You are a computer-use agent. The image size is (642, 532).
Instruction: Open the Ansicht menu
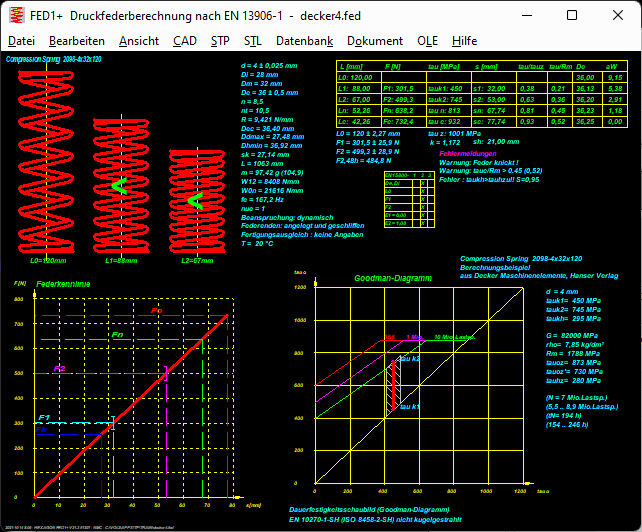pyautogui.click(x=138, y=41)
